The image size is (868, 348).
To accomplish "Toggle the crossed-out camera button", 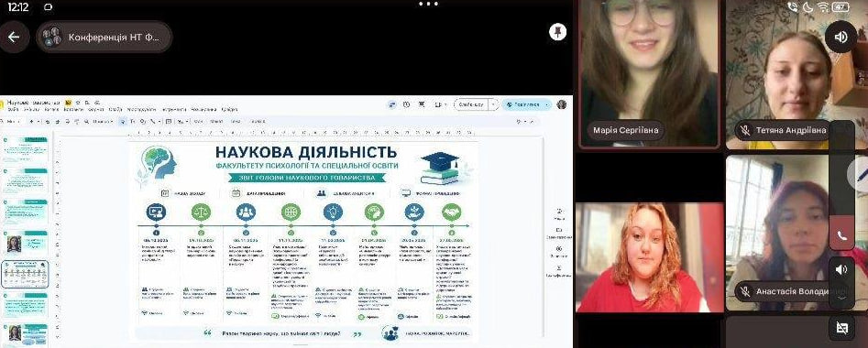I will pyautogui.click(x=841, y=328).
